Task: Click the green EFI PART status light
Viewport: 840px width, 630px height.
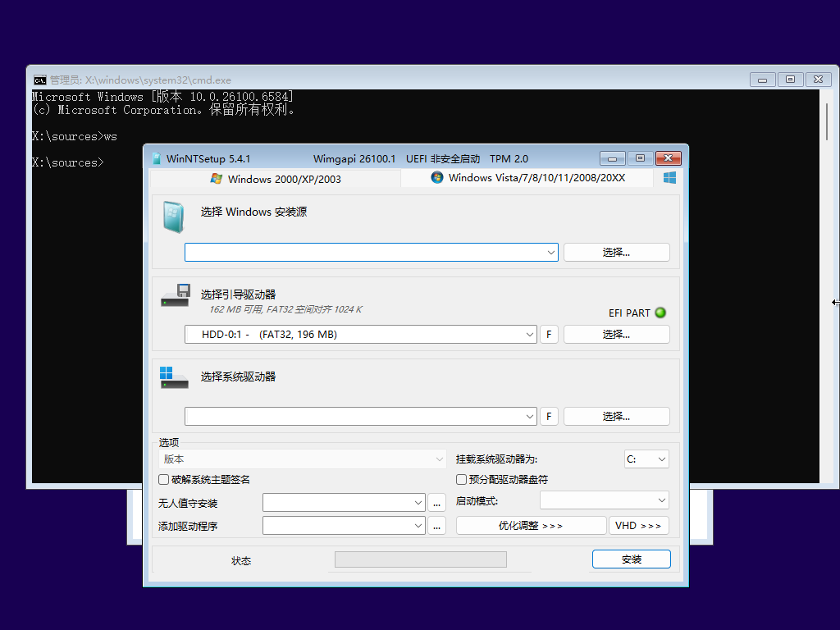Action: 660,313
